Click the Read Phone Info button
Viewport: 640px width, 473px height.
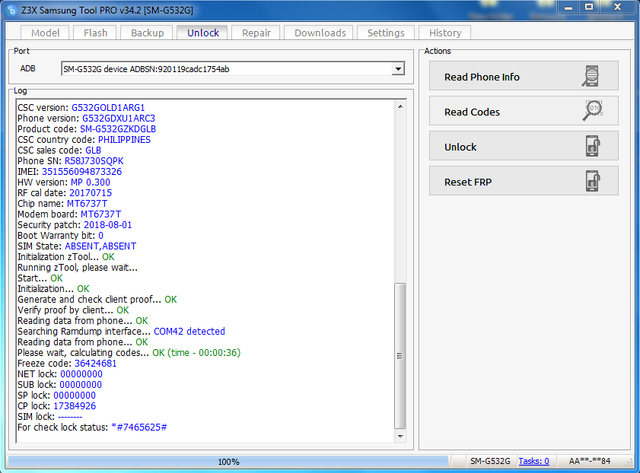click(524, 76)
